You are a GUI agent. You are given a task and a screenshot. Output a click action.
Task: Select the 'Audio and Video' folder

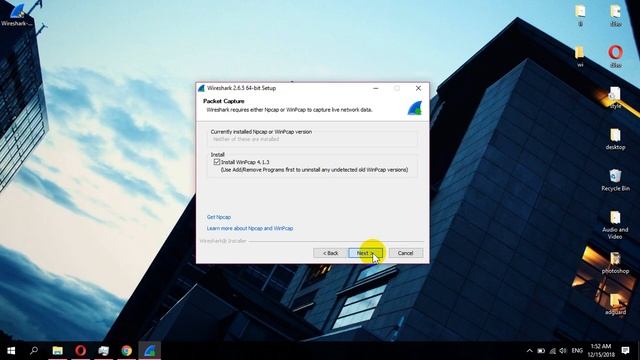(615, 224)
